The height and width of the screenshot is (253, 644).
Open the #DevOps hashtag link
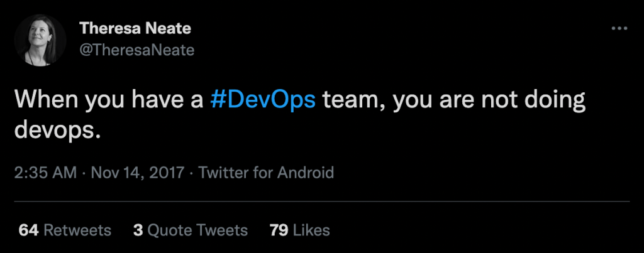click(x=262, y=100)
